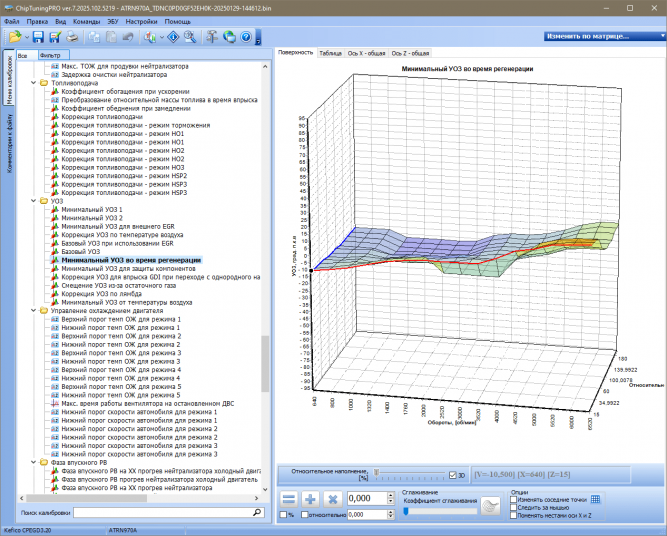Enable the относительно checkbox

pyautogui.click(x=305, y=515)
